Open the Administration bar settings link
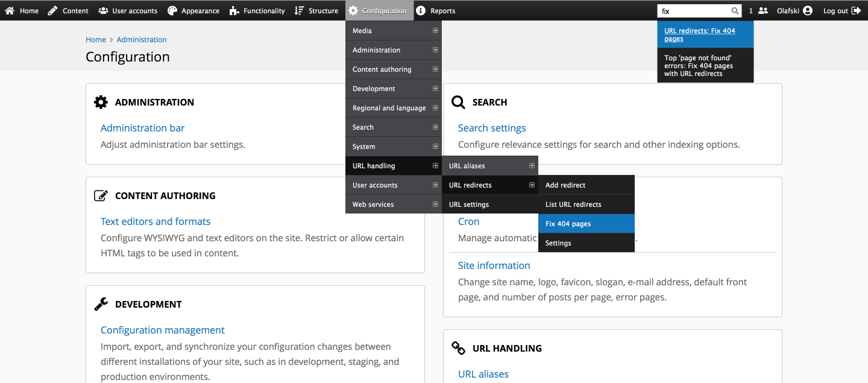The height and width of the screenshot is (383, 868). [x=142, y=128]
